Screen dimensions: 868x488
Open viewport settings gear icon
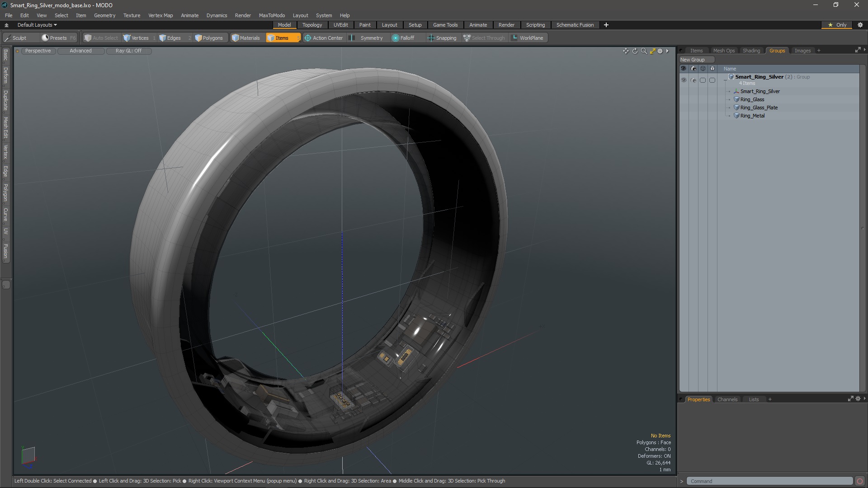pyautogui.click(x=660, y=51)
